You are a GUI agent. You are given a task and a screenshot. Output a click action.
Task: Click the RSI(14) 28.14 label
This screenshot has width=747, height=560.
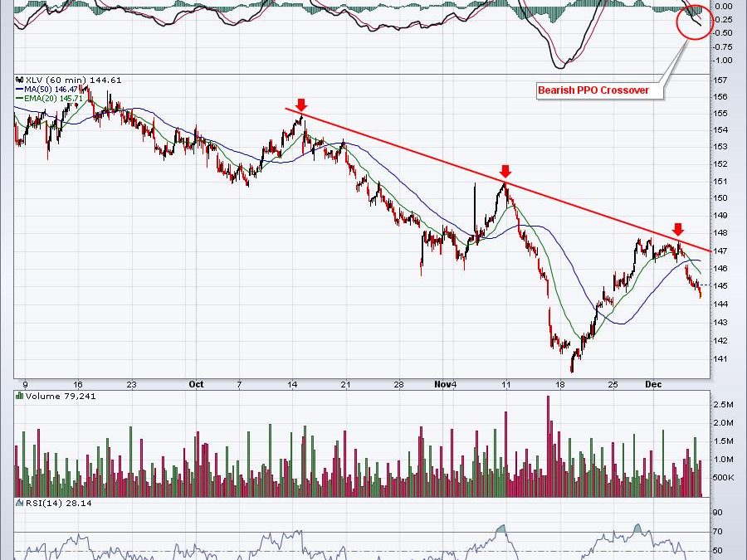click(x=59, y=503)
